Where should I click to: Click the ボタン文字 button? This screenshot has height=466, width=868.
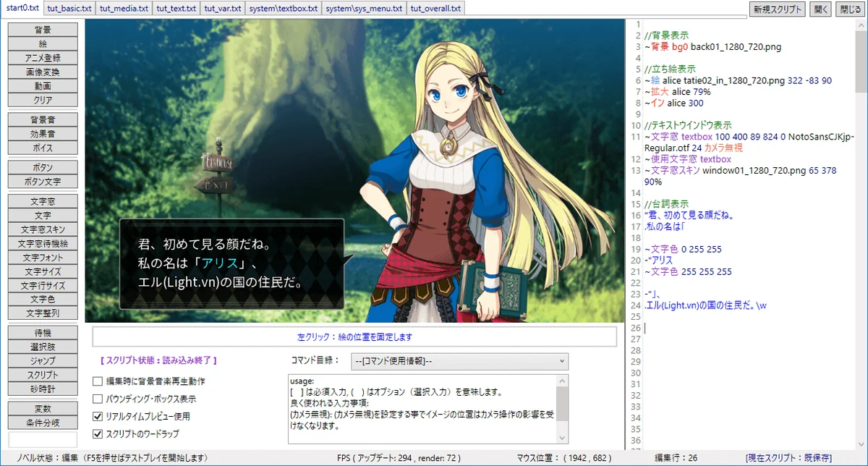pos(43,182)
